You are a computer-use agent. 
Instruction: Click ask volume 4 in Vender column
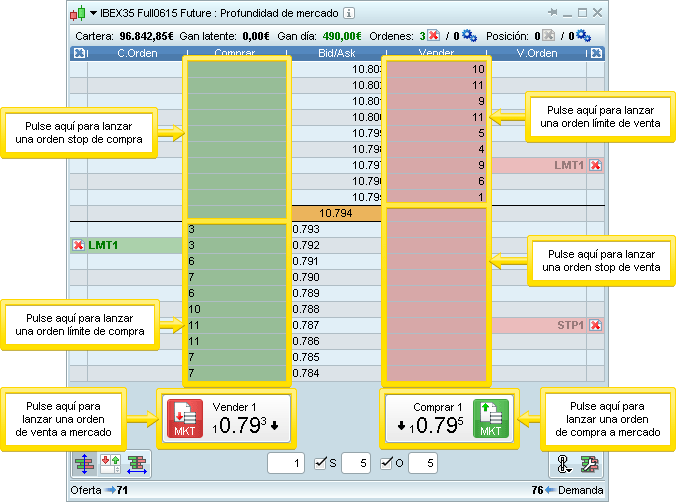436,149
